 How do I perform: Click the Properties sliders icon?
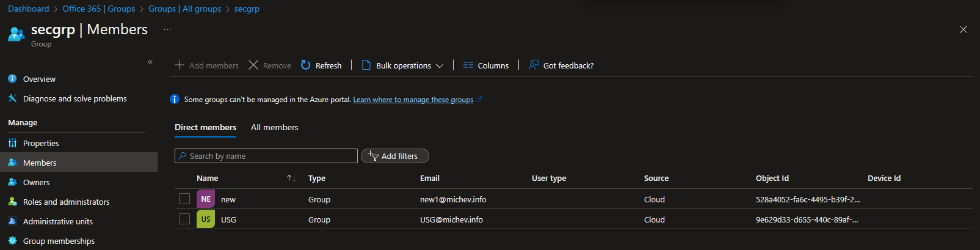[12, 143]
